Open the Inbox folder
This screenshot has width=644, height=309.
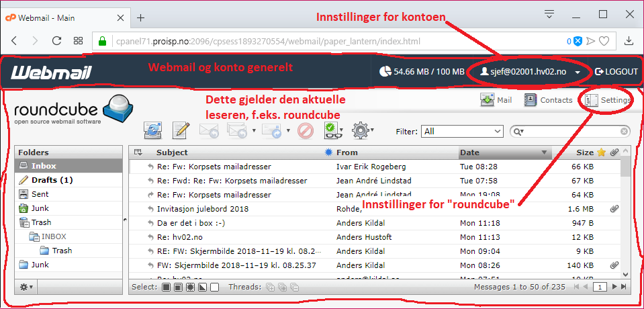tap(68, 166)
